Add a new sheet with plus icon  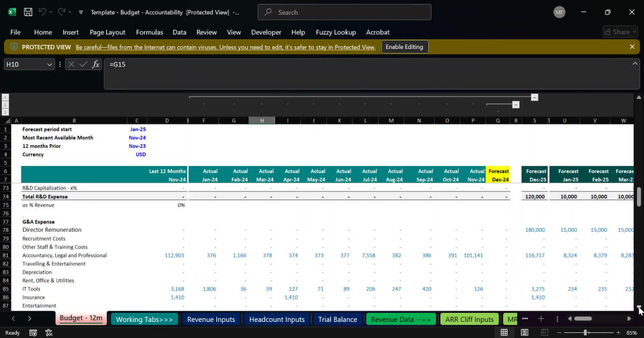pos(541,319)
